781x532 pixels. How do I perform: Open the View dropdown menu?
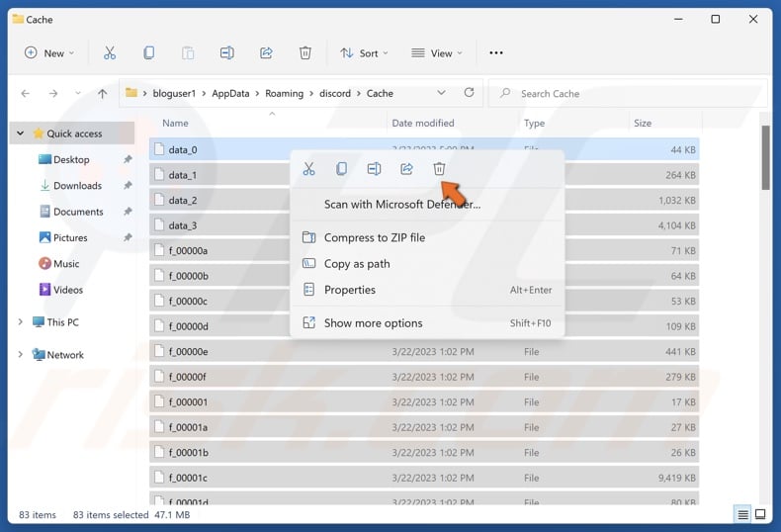point(437,52)
